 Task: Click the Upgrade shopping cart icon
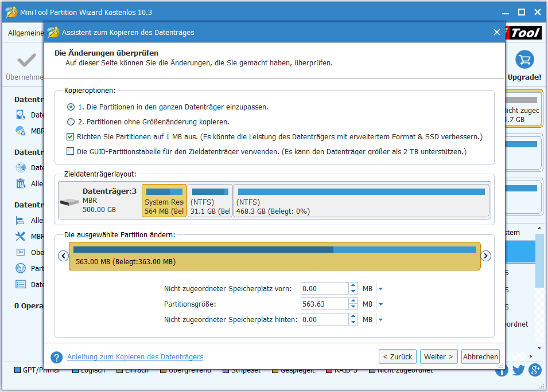[524, 60]
